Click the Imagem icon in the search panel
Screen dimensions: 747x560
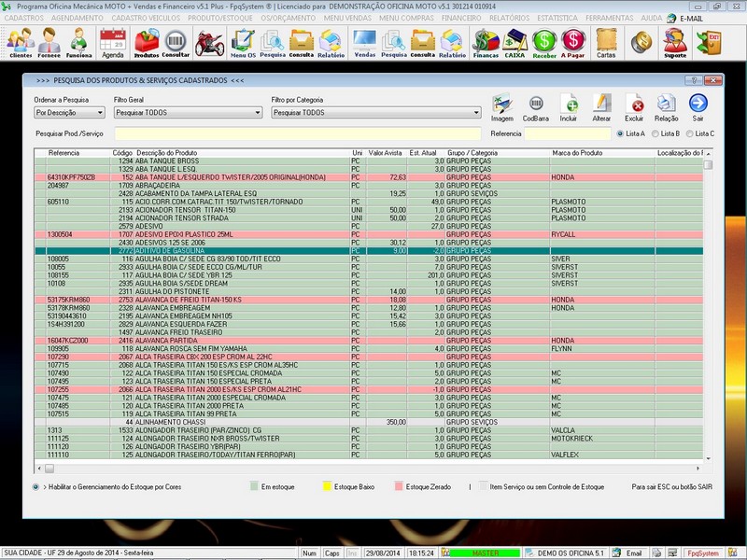tap(502, 105)
